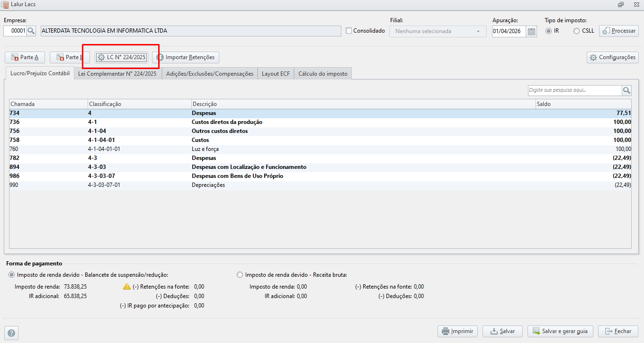
Task: Click the Empresa search magnifier icon
Action: click(x=31, y=31)
